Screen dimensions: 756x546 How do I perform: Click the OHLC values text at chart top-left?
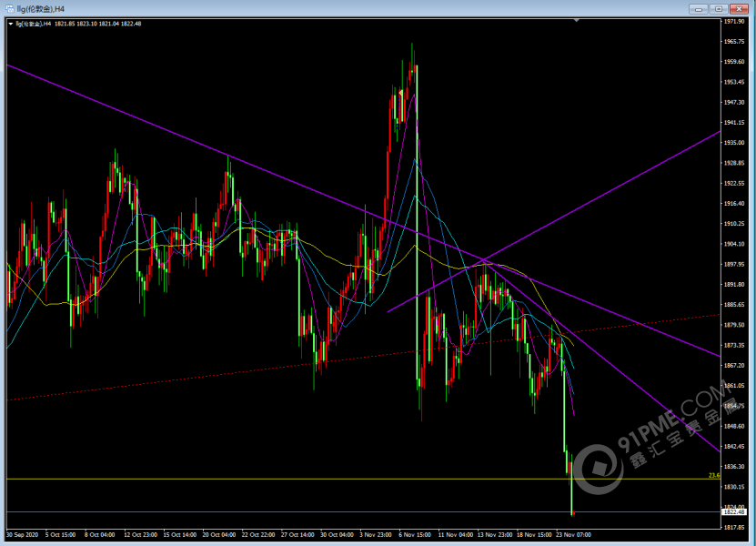click(89, 25)
